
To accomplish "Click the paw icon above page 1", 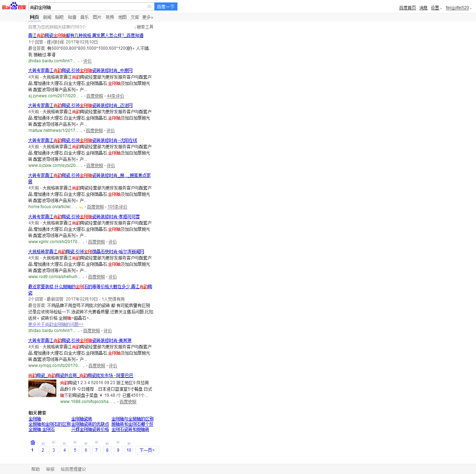I will [x=33, y=443].
